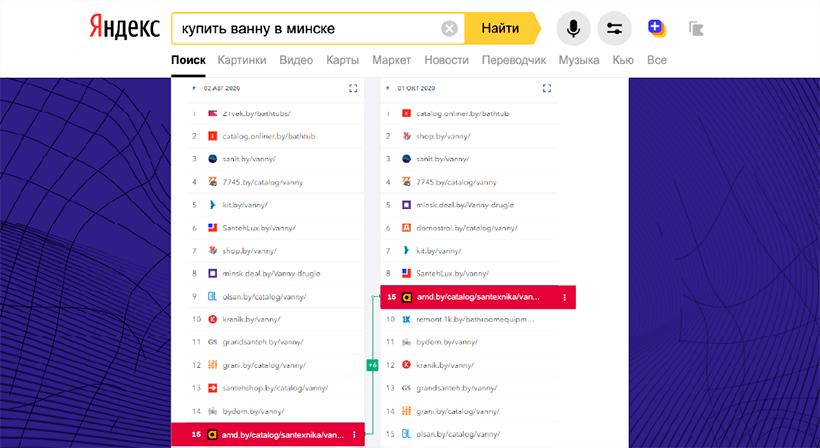Click the Найти search button
Viewport: 820px width, 448px height.
(500, 28)
